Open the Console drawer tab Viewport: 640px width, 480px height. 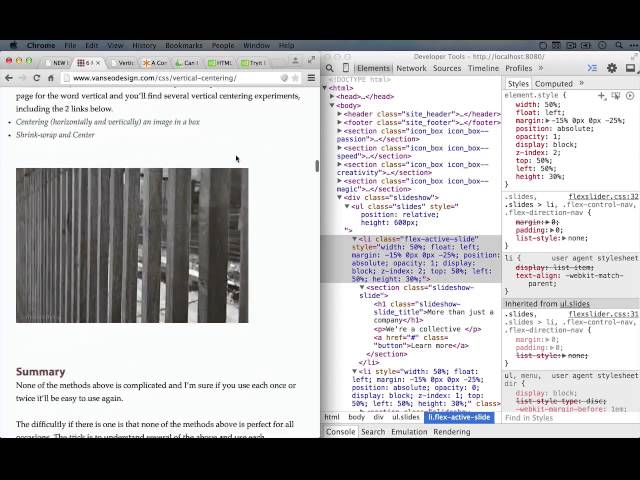340,431
